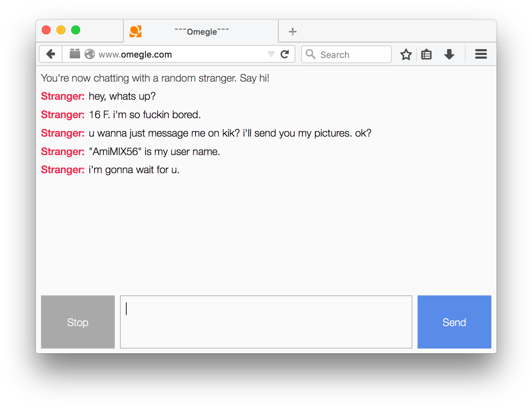This screenshot has height=408, width=532.
Task: Open the address bar history dropdown arrow
Action: tap(271, 54)
